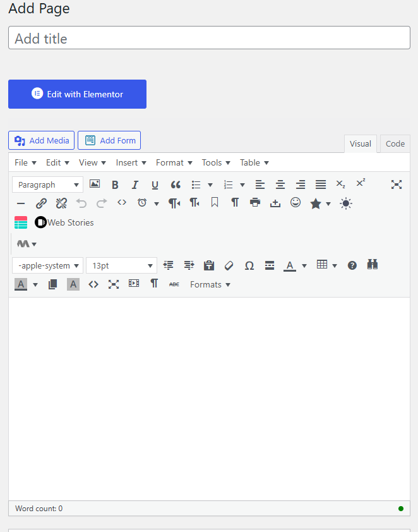The width and height of the screenshot is (418, 532).
Task: Toggle underline formatting
Action: (x=155, y=185)
